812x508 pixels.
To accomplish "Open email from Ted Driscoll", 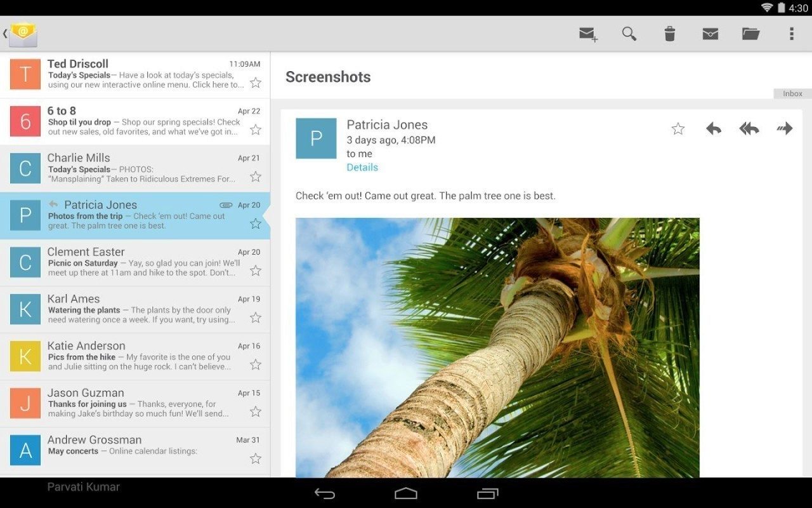I will point(135,75).
